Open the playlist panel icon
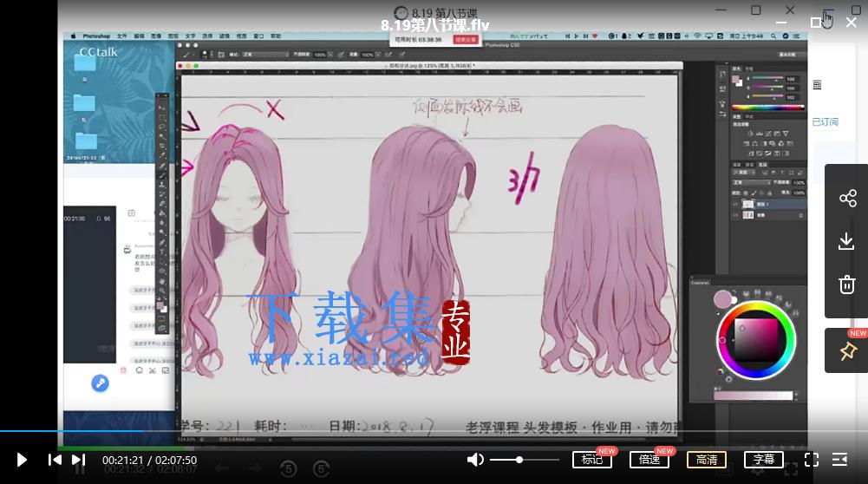 click(839, 460)
